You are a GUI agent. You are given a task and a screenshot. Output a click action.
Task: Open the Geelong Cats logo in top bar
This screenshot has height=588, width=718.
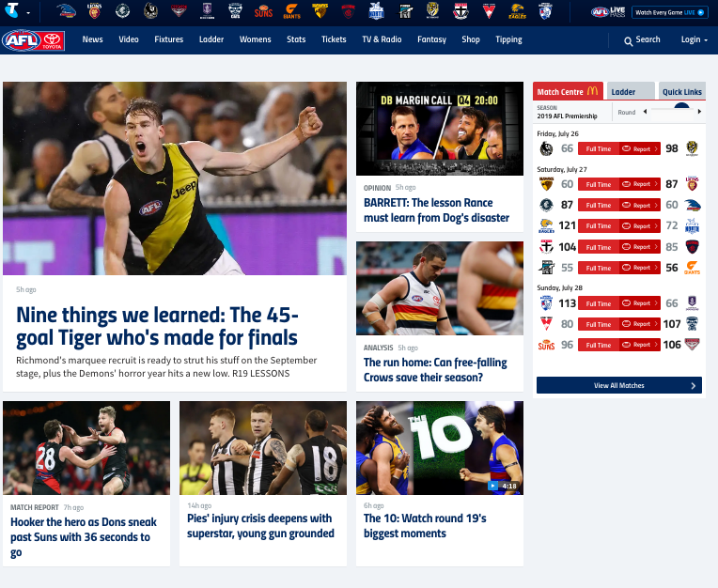(235, 11)
